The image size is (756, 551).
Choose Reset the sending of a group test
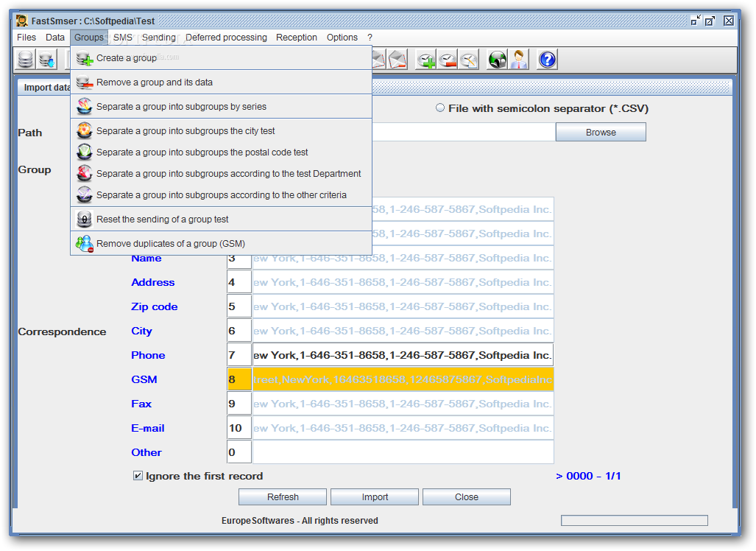[222, 219]
